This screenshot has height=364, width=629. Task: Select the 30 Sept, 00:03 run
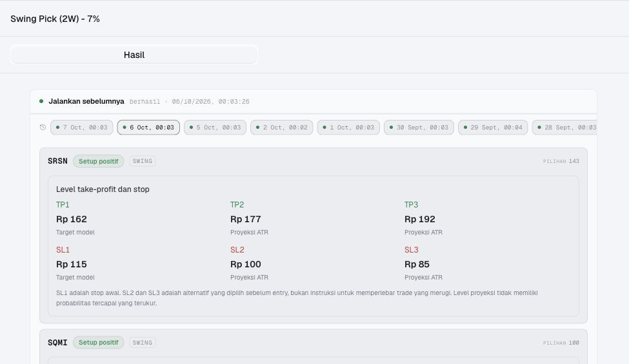(419, 128)
